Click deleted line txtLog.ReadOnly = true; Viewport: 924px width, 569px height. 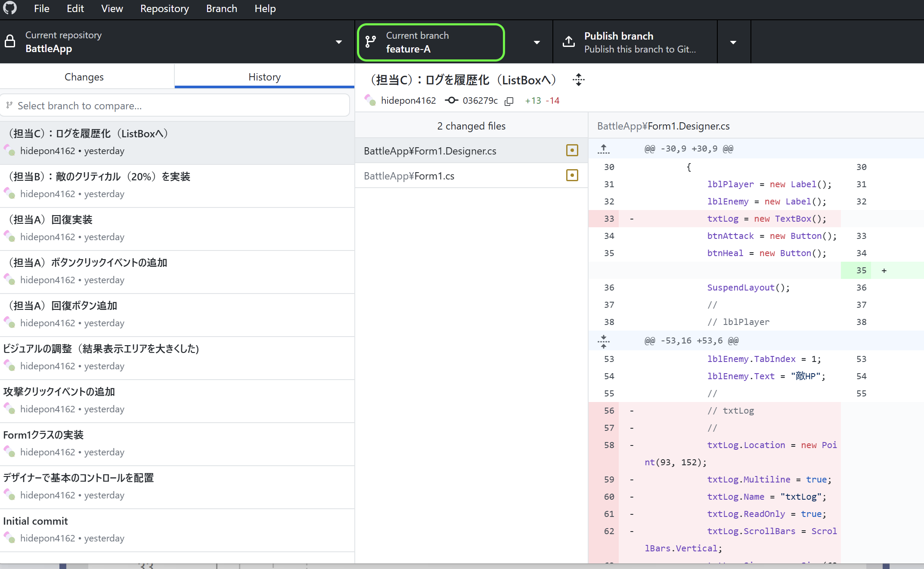coord(766,514)
